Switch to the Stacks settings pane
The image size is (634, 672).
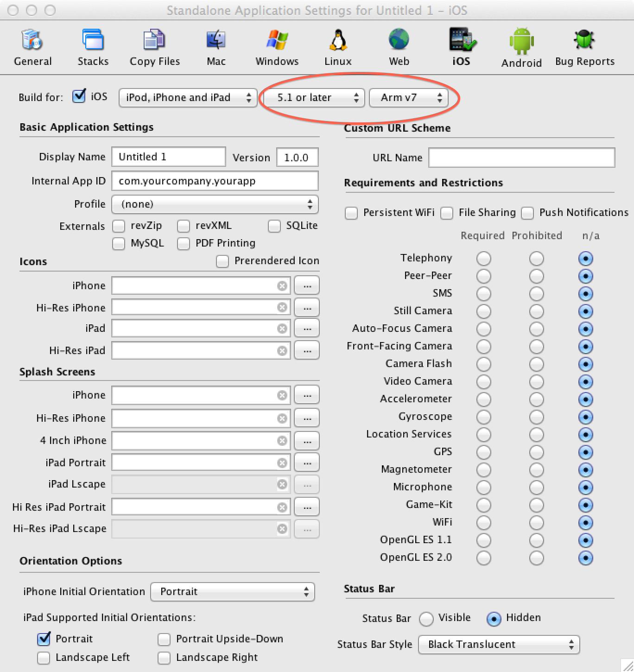click(93, 47)
